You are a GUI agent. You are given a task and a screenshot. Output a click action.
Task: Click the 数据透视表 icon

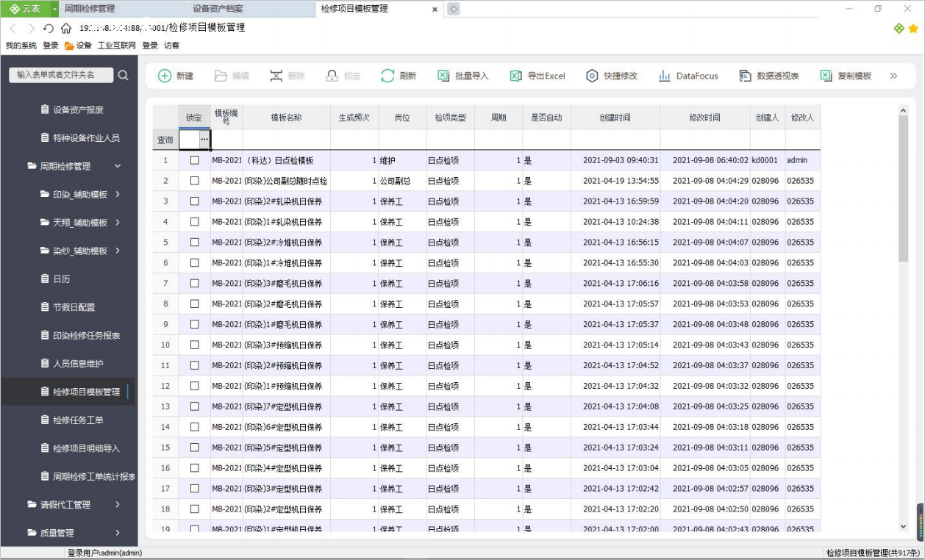click(745, 76)
